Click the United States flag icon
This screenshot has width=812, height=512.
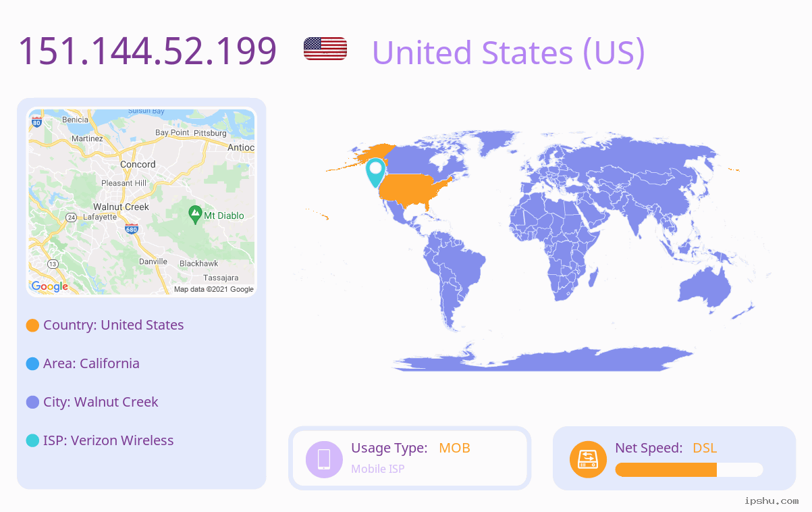click(325, 49)
